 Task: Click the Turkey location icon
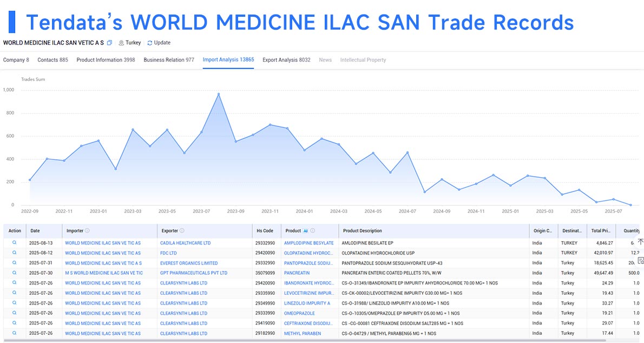click(121, 43)
